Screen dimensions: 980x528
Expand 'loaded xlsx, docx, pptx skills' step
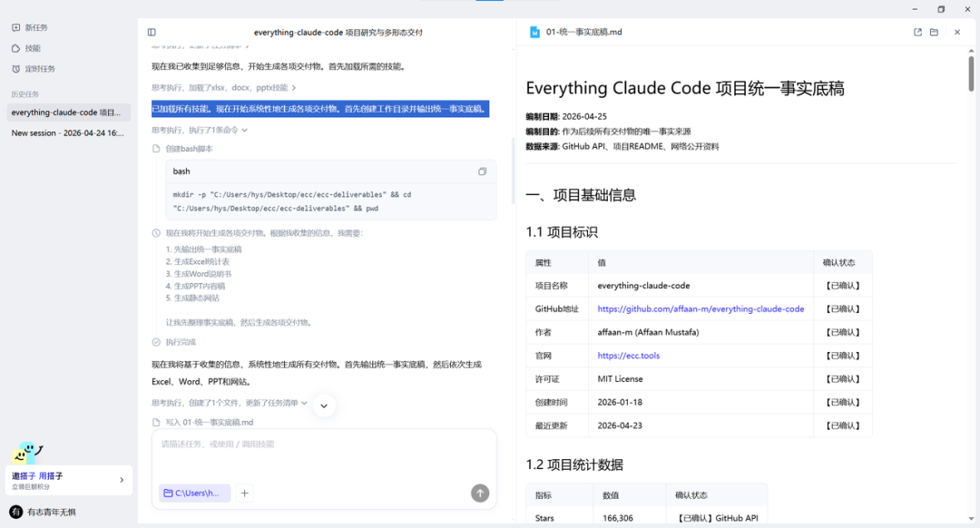[x=224, y=87]
